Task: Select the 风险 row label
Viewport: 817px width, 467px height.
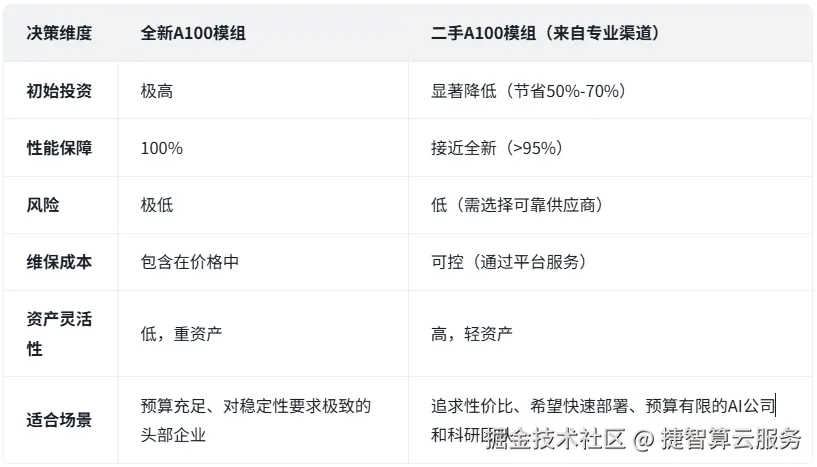Action: tap(43, 205)
